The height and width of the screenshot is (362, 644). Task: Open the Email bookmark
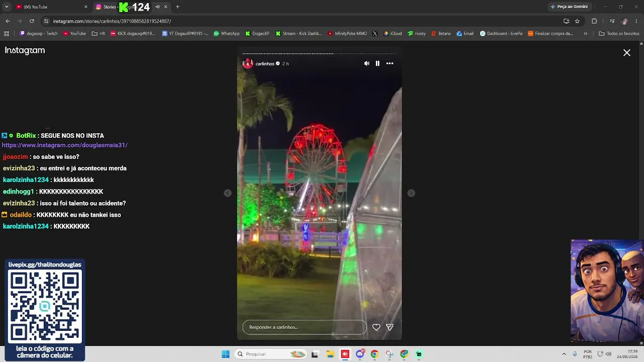point(465,34)
